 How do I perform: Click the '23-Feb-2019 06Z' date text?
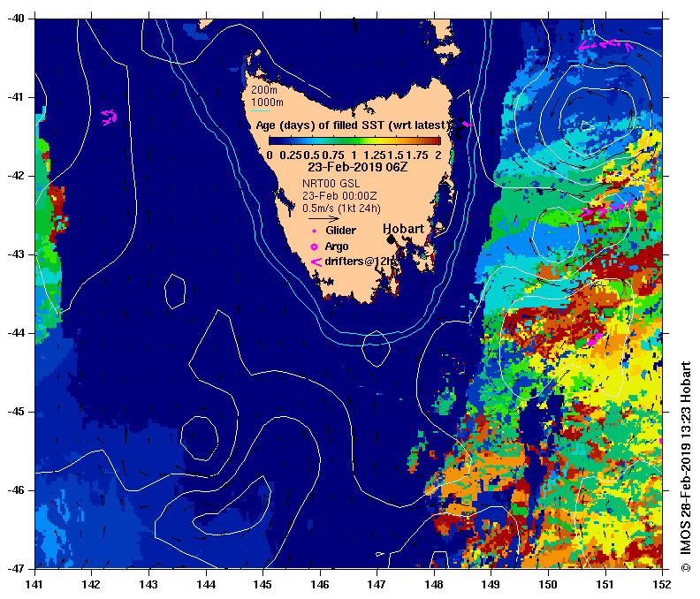[358, 167]
